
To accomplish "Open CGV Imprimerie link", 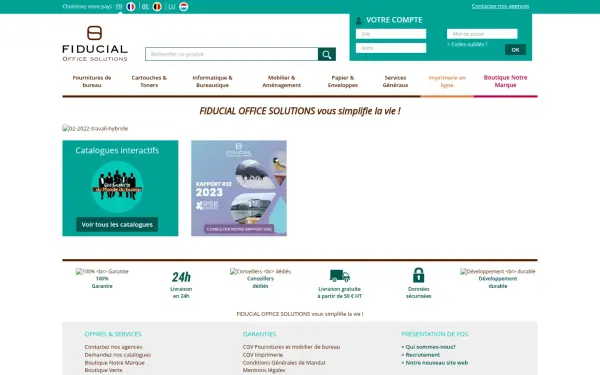I will 263,355.
